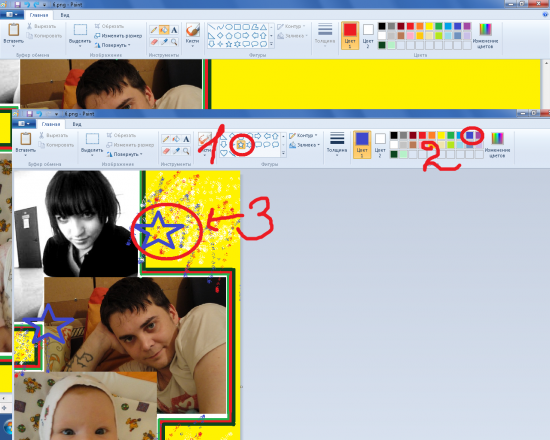Image resolution: width=550 pixels, height=440 pixels.
Task: Pick yellow swatch in back window palette
Action: point(429,26)
